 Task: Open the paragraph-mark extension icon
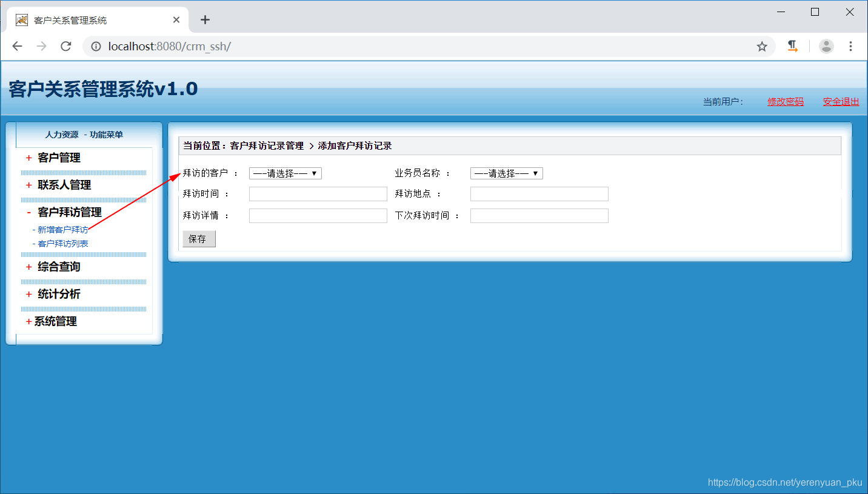(x=792, y=46)
